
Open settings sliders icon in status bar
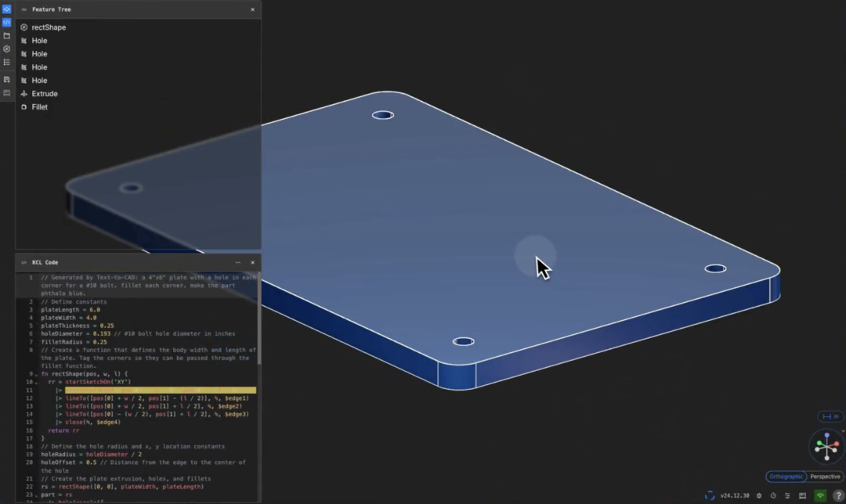(787, 495)
